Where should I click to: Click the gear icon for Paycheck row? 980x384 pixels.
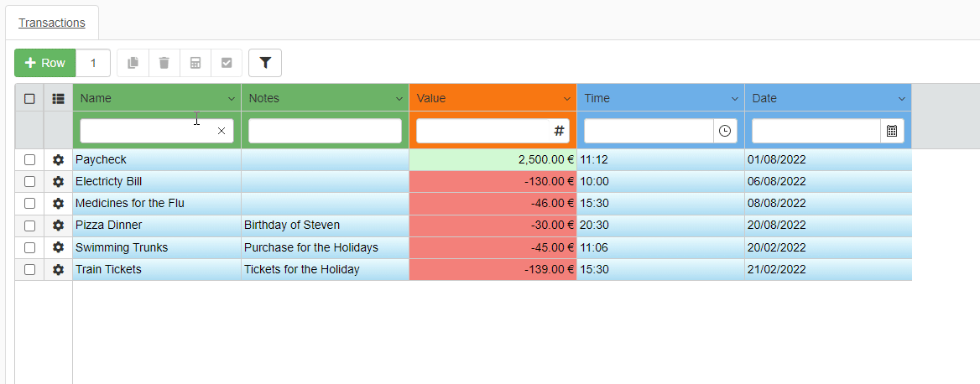pyautogui.click(x=58, y=159)
